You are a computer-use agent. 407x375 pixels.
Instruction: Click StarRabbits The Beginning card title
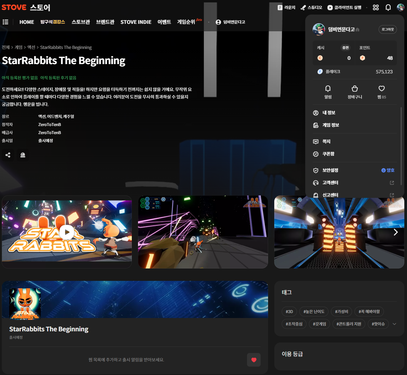[x=49, y=329]
